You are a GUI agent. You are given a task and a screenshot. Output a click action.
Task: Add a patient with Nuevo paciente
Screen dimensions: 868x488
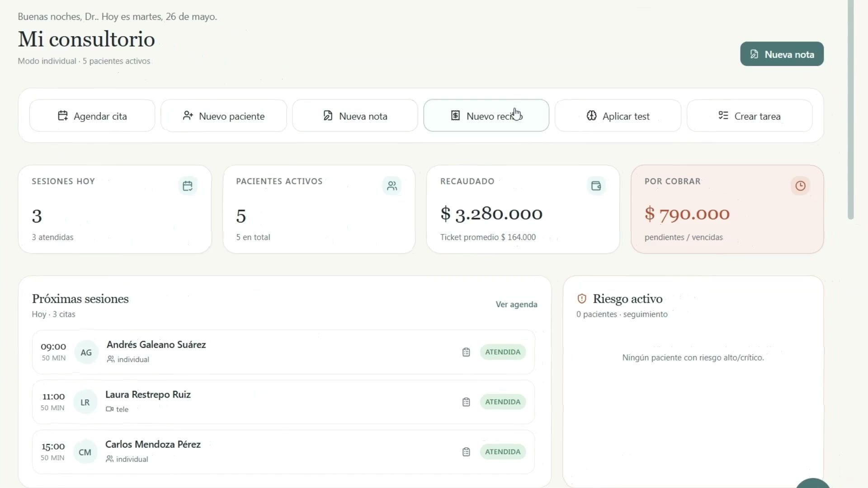point(224,116)
